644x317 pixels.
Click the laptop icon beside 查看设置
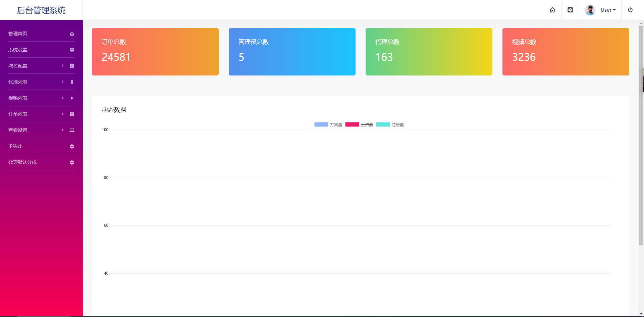tap(72, 130)
